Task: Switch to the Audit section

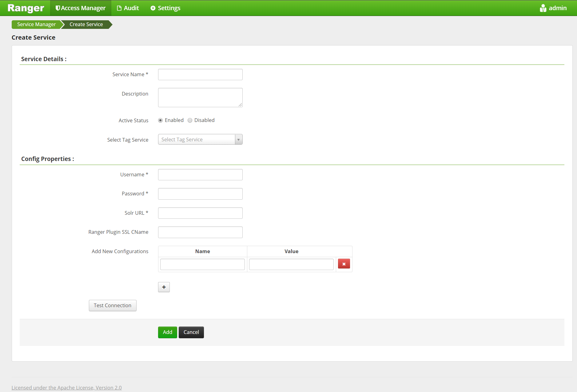Action: pos(128,8)
